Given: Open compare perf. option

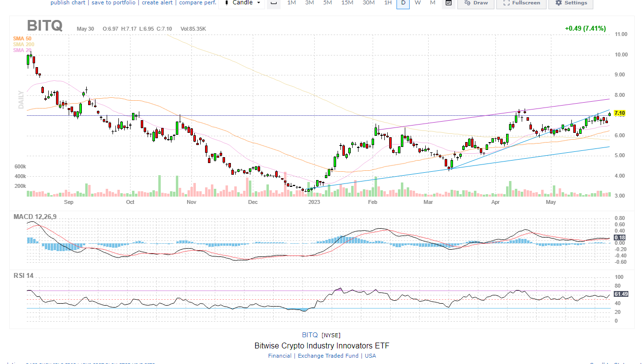Looking at the screenshot, I should (x=197, y=2).
